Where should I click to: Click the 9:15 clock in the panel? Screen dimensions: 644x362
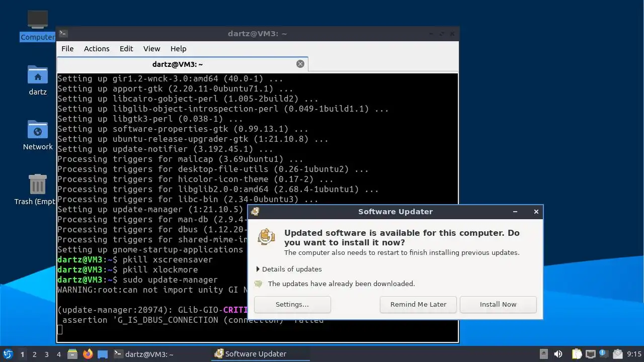634,354
